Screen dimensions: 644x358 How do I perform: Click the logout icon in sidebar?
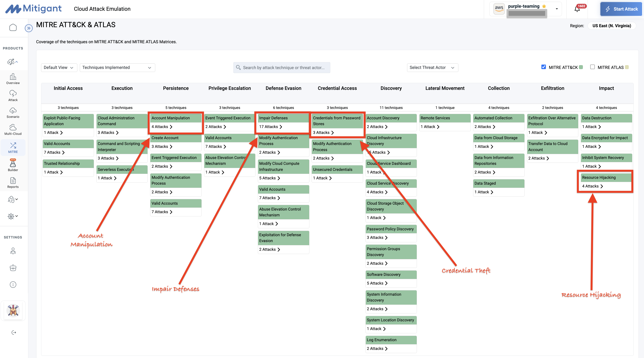(14, 332)
